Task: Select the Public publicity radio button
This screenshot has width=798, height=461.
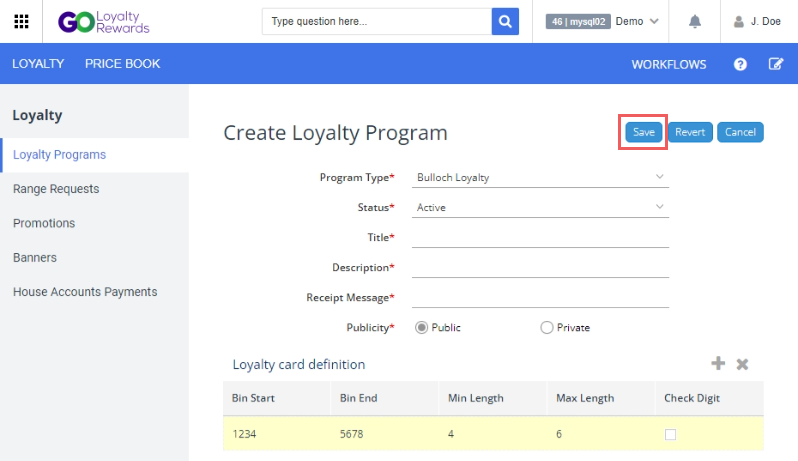Action: coord(421,327)
